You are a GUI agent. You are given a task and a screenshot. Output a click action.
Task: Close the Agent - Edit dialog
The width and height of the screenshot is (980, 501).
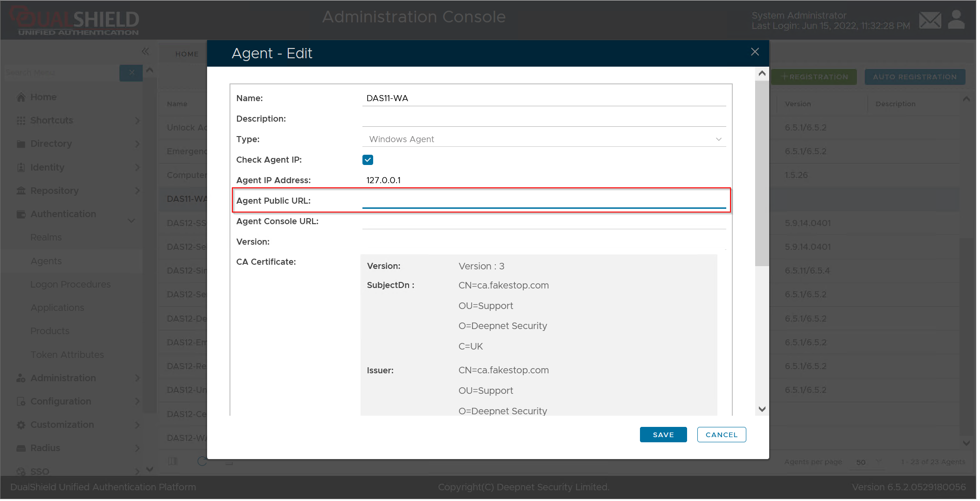[755, 52]
